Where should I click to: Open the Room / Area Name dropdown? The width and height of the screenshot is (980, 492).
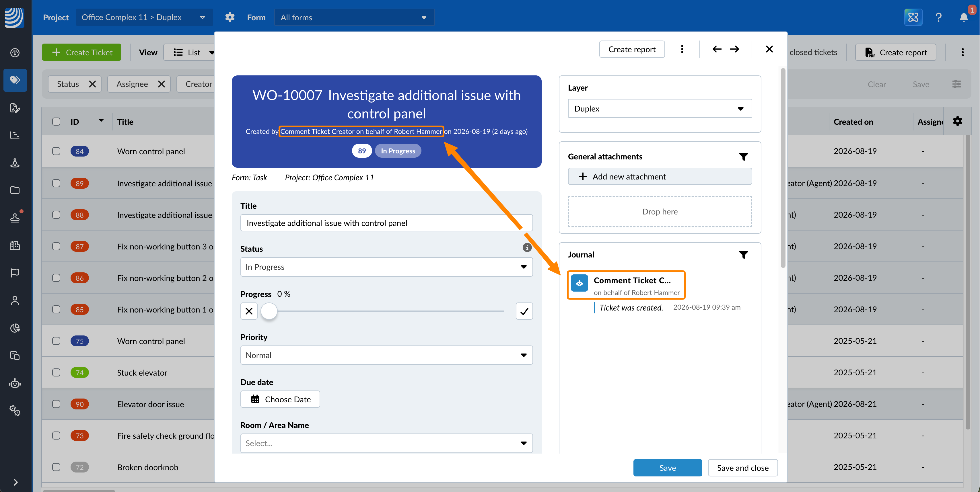386,443
